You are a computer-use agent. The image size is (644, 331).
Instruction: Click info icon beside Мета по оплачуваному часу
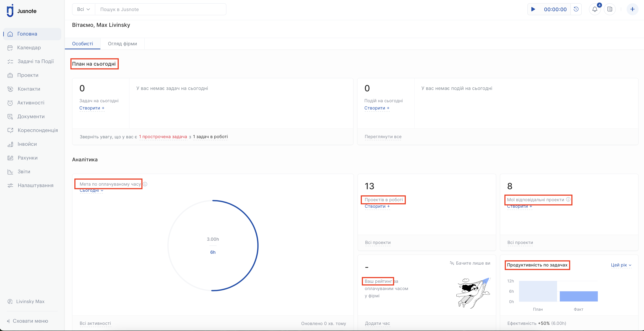[x=145, y=184]
